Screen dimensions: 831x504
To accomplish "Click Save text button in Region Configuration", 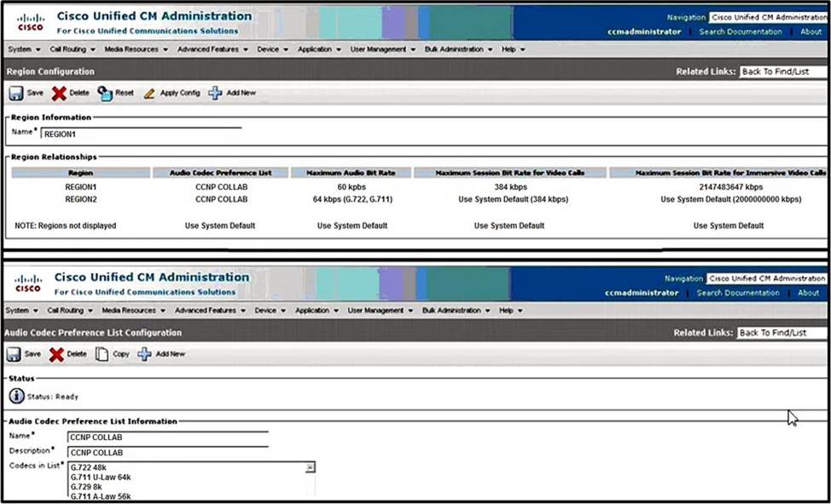I will coord(35,93).
